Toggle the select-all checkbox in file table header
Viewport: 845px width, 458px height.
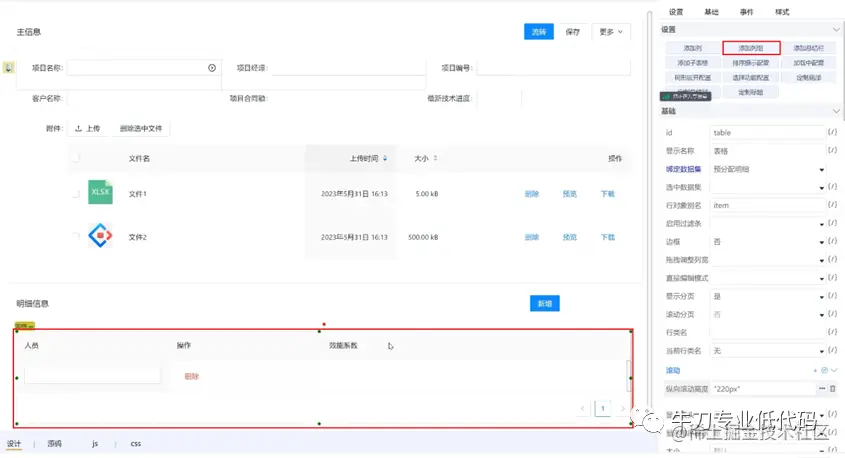75,158
